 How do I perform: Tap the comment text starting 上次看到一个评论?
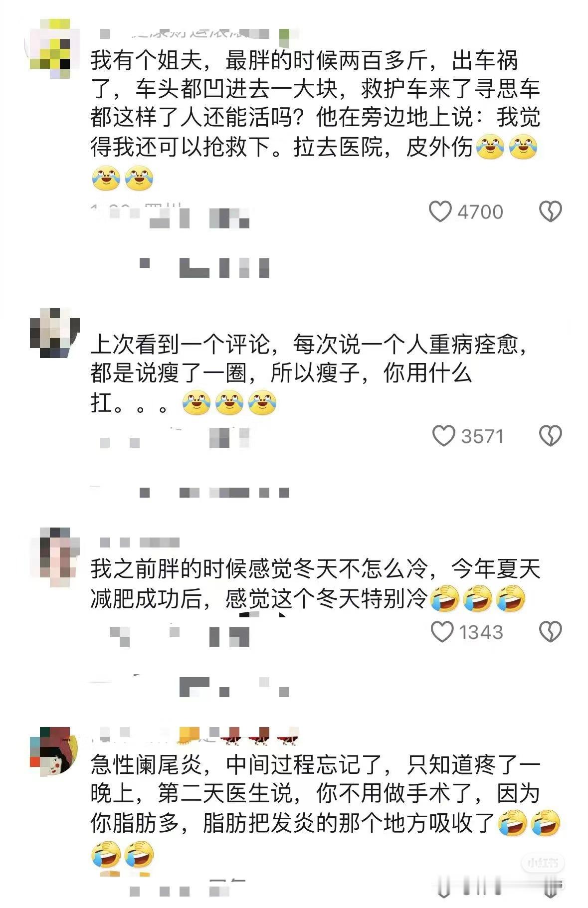pos(309,373)
